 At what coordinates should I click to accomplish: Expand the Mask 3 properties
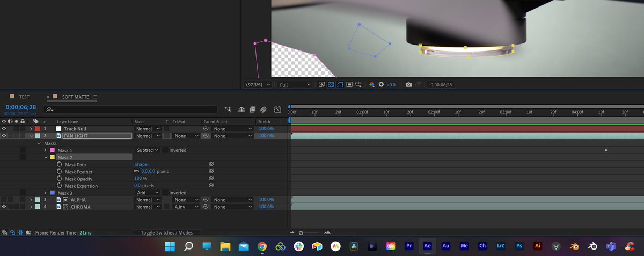click(x=45, y=193)
